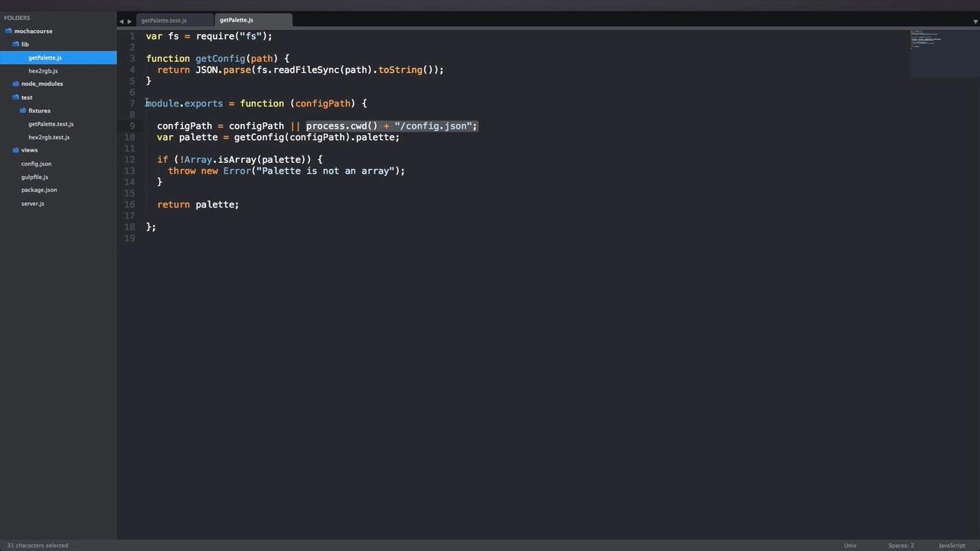Click selected 'process.cwd()' text on line 9
Viewport: 980px width, 551px height.
pos(341,126)
